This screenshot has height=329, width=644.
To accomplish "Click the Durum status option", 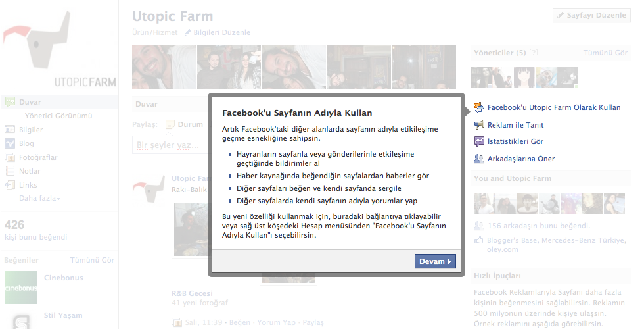I will click(190, 124).
